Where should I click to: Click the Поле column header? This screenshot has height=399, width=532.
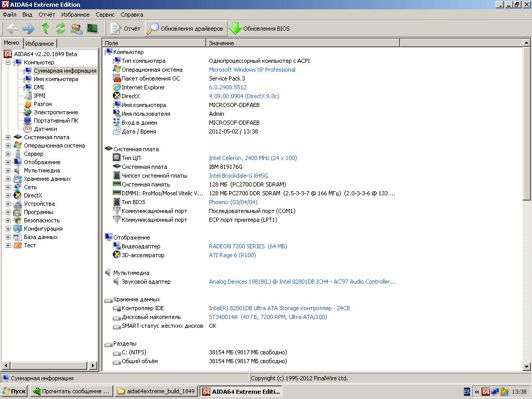click(154, 43)
